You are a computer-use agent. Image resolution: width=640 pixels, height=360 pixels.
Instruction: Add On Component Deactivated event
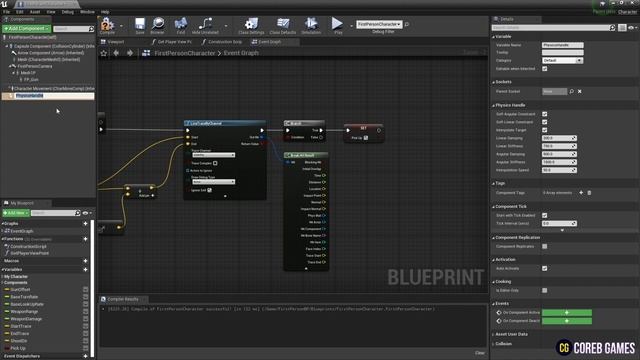pos(567,321)
